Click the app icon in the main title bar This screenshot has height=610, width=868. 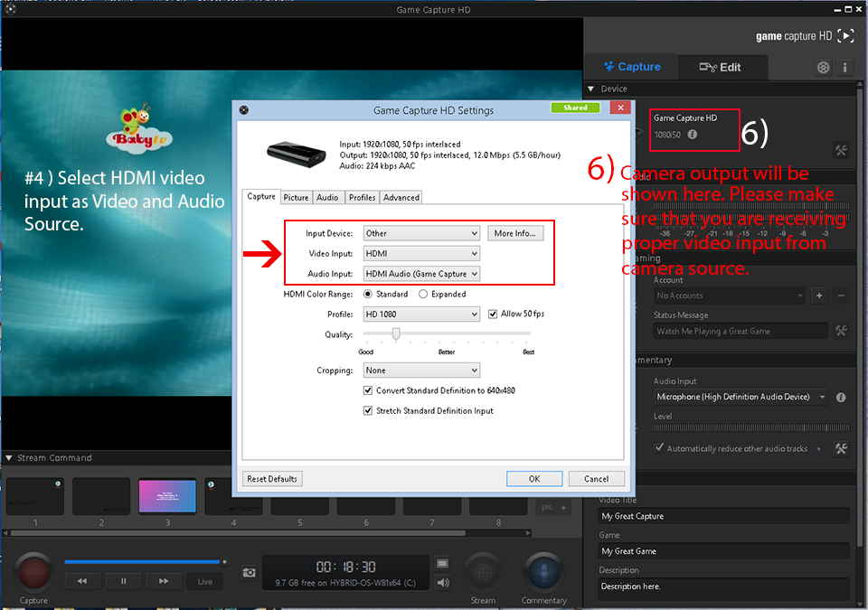pos(10,9)
